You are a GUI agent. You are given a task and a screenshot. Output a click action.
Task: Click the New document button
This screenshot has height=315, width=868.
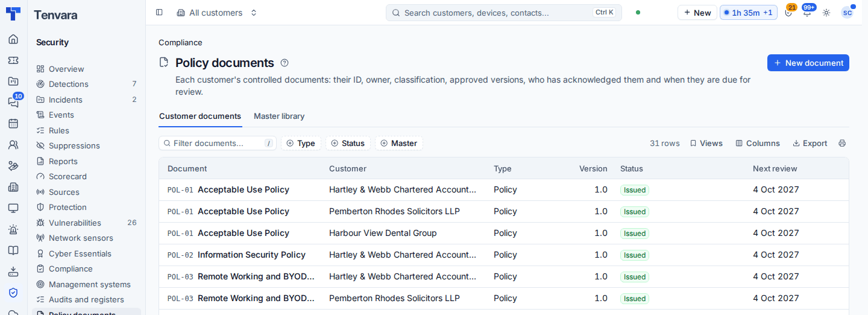coord(808,63)
